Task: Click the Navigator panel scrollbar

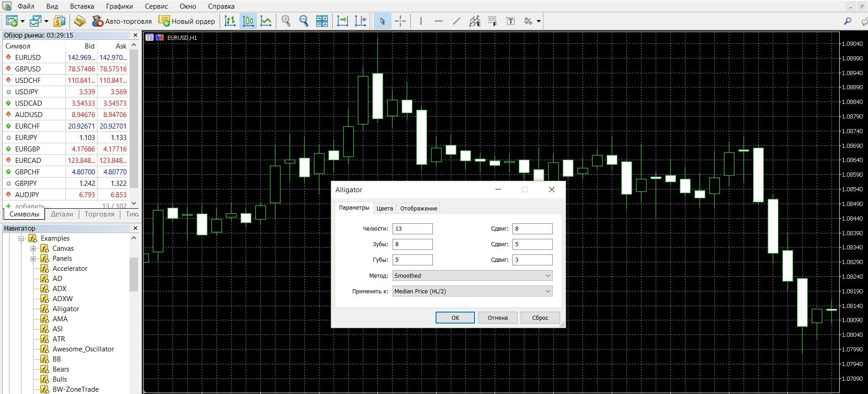Action: pos(134,275)
